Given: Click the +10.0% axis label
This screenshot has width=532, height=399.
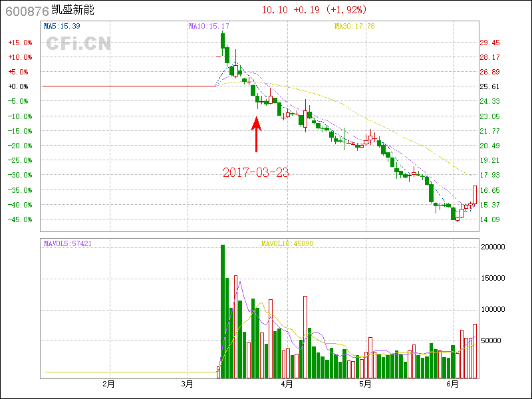Looking at the screenshot, I should tap(20, 57).
